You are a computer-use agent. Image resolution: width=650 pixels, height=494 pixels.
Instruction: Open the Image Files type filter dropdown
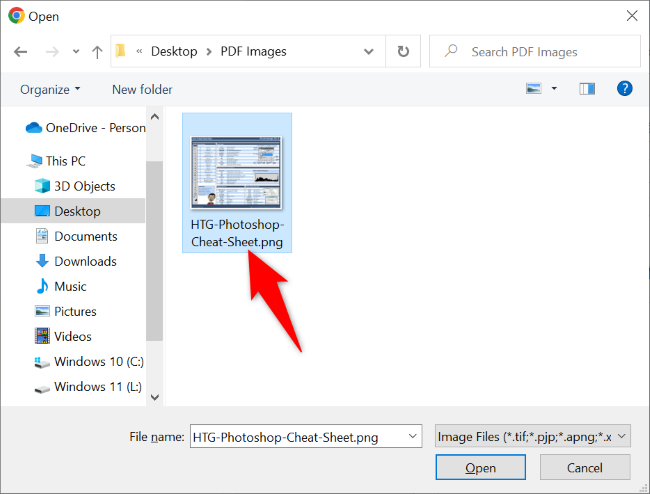[532, 436]
